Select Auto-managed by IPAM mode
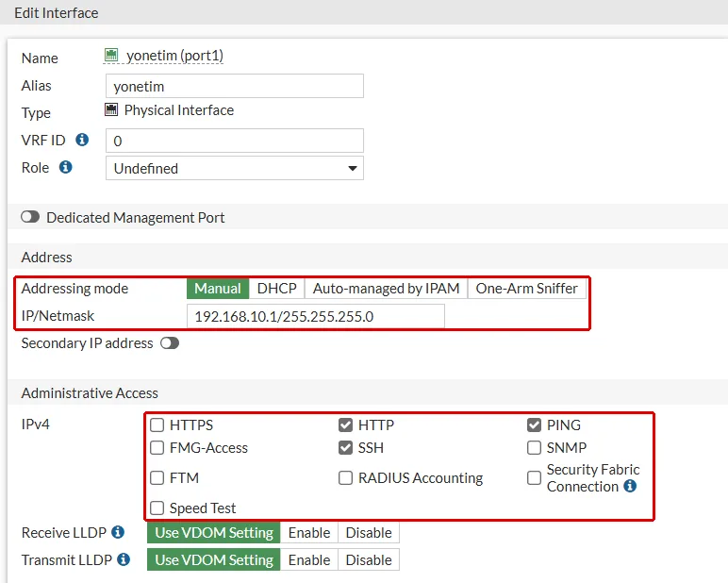This screenshot has width=728, height=583. 386,289
